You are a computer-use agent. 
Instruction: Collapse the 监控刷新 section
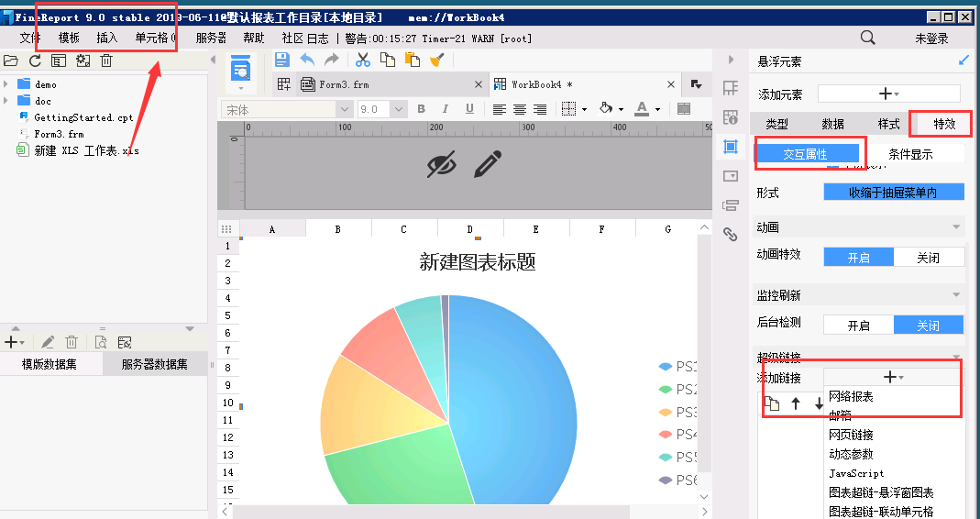pyautogui.click(x=955, y=295)
